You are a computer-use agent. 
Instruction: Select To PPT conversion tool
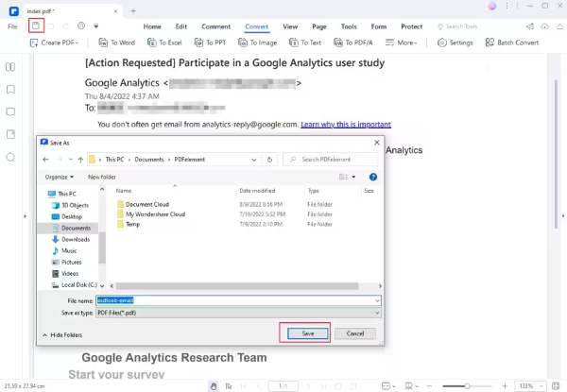(x=210, y=43)
